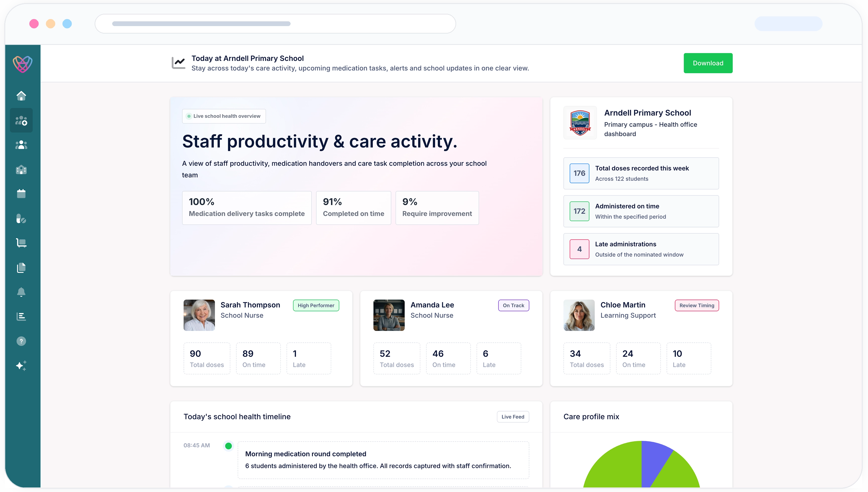Click the Review Timing badge

(x=697, y=305)
